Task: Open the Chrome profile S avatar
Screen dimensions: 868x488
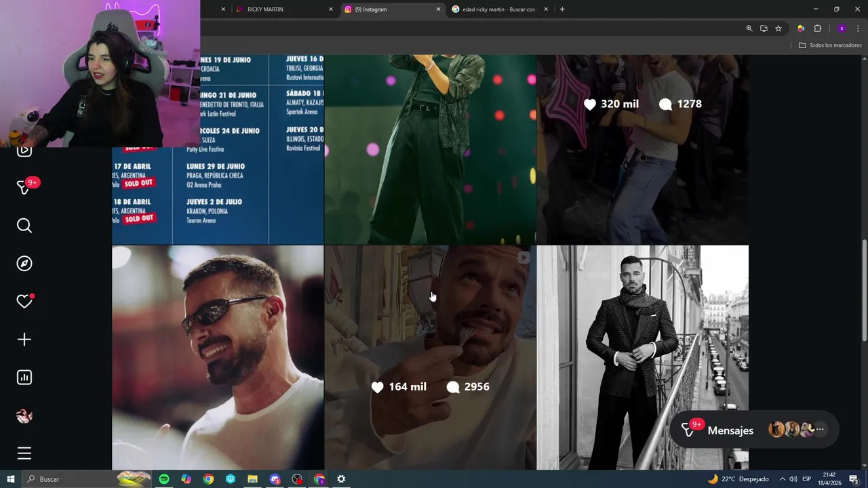Action: click(842, 28)
